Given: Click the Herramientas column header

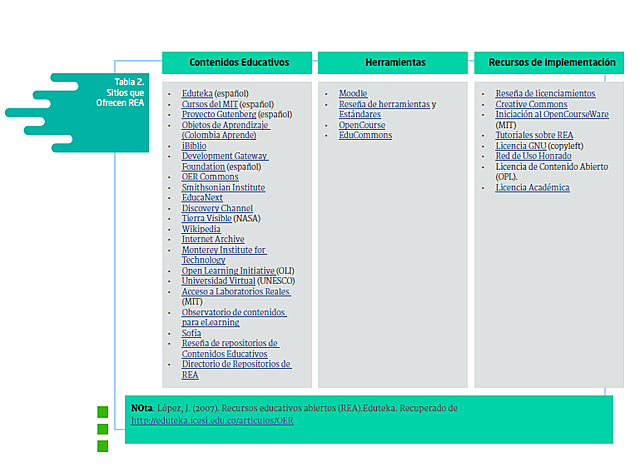Looking at the screenshot, I should [x=395, y=62].
